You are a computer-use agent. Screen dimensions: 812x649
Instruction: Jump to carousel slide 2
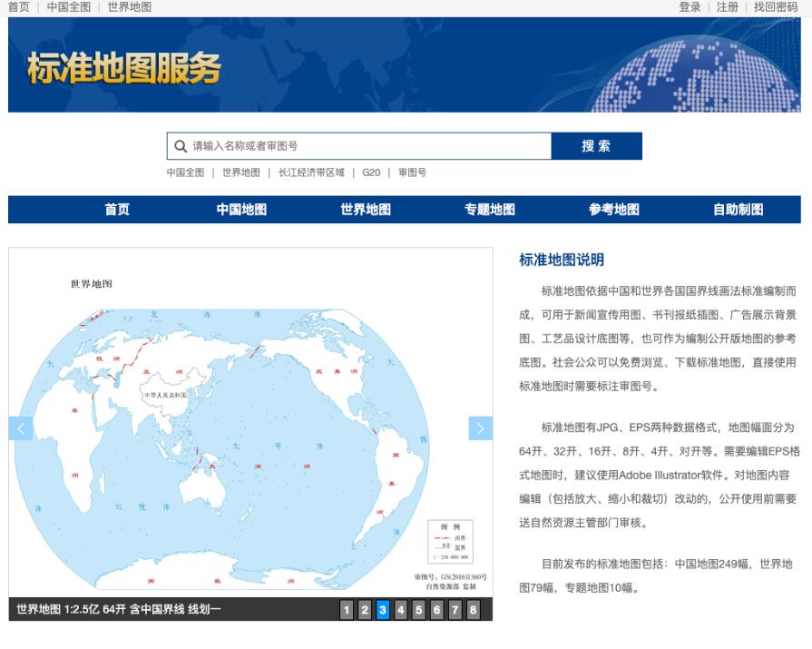[365, 610]
